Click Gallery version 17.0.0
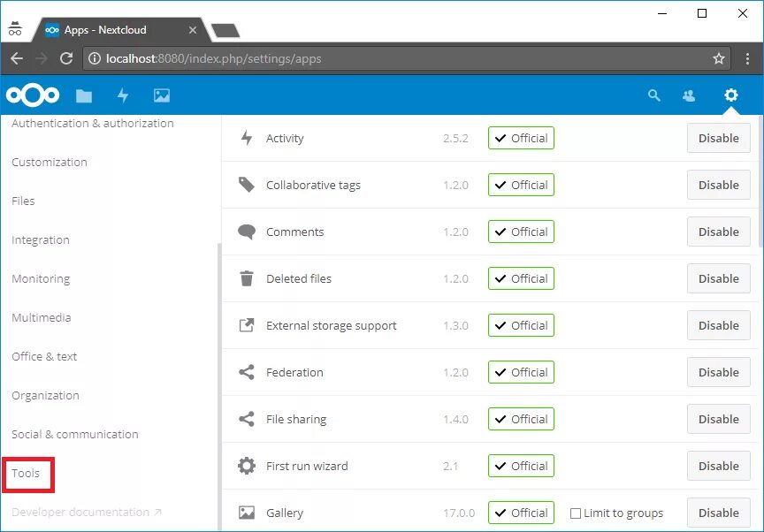Screen dimensions: 764x532 (x=459, y=513)
